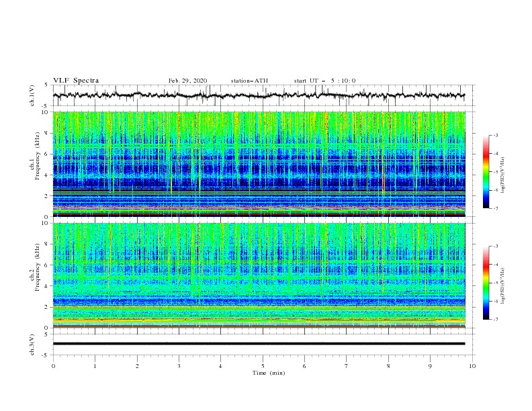Image resolution: width=532 pixels, height=411 pixels.
Task: Click inside the ch.2 spectrogram panel
Action: coord(259,275)
